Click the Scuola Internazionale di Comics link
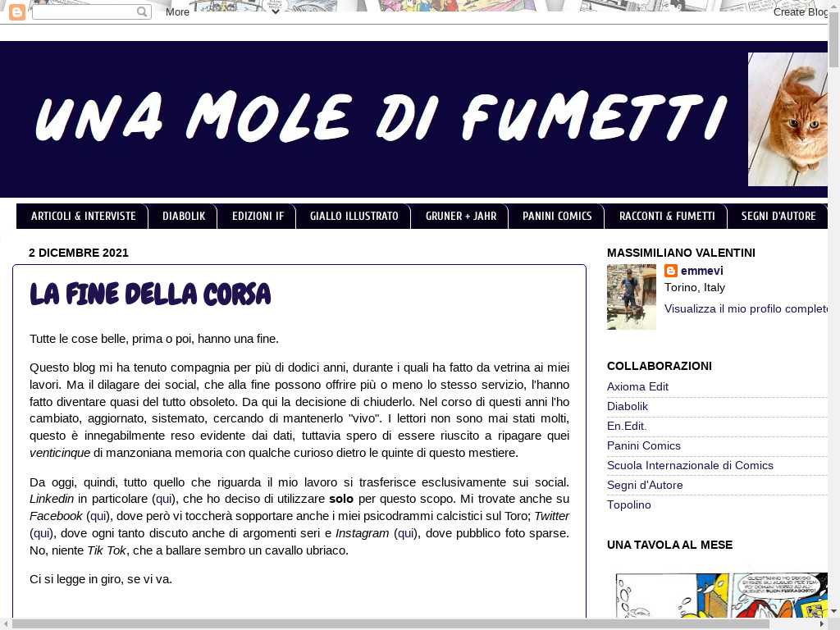The height and width of the screenshot is (630, 840). tap(690, 465)
